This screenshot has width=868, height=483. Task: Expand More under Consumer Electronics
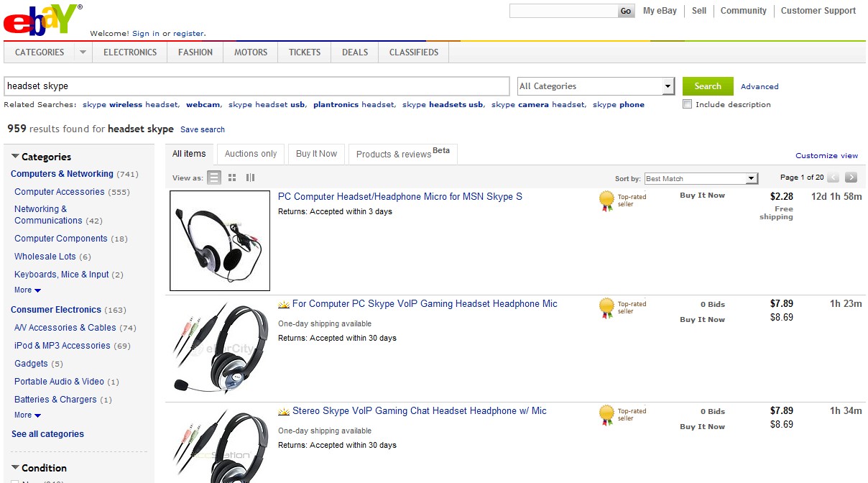(x=27, y=415)
